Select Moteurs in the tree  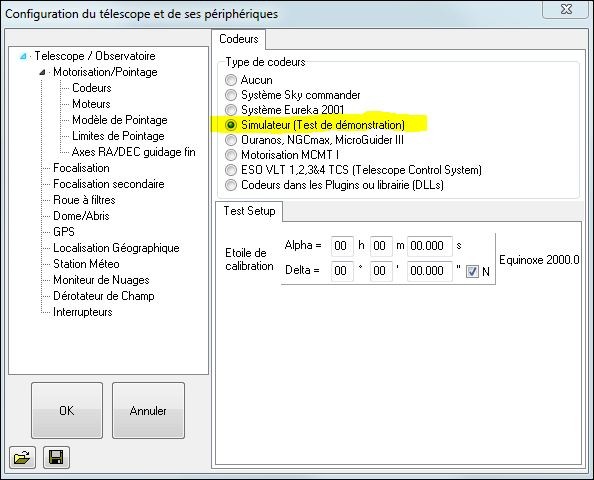[91, 104]
